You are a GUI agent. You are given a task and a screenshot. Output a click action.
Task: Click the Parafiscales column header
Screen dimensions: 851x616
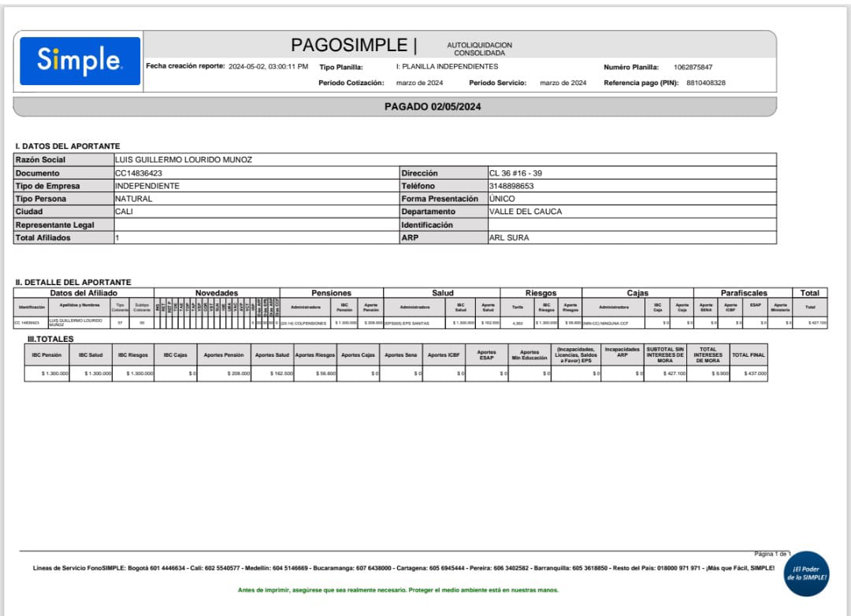(743, 293)
